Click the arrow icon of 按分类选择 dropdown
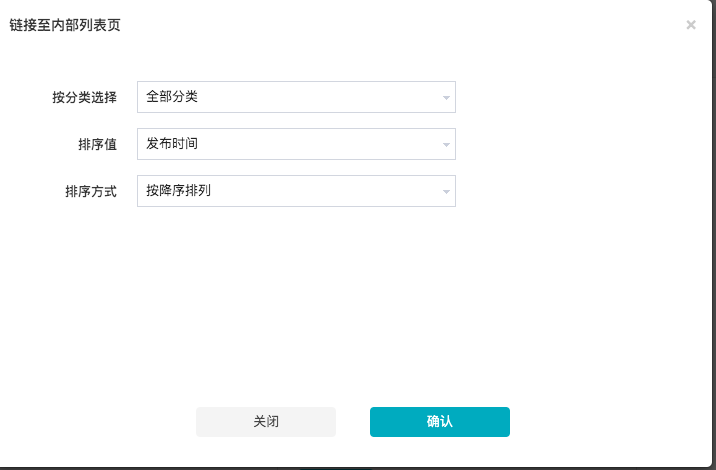The height and width of the screenshot is (470, 716). click(446, 97)
